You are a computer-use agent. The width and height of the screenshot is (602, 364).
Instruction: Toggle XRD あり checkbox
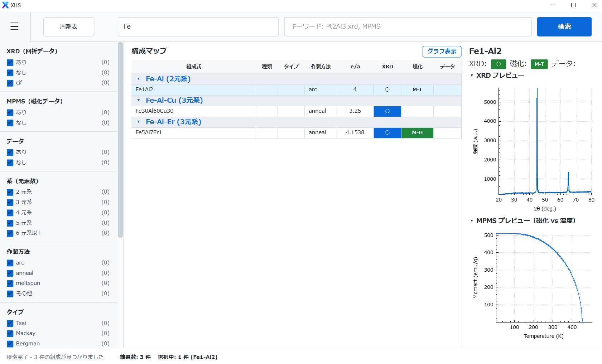pyautogui.click(x=10, y=62)
